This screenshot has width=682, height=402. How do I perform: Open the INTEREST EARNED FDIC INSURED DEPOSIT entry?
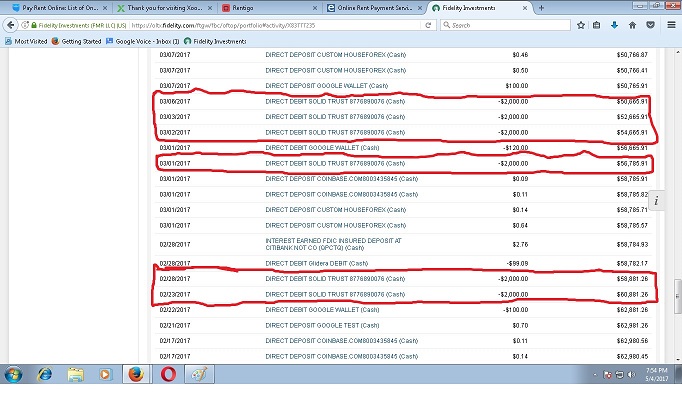[x=334, y=244]
